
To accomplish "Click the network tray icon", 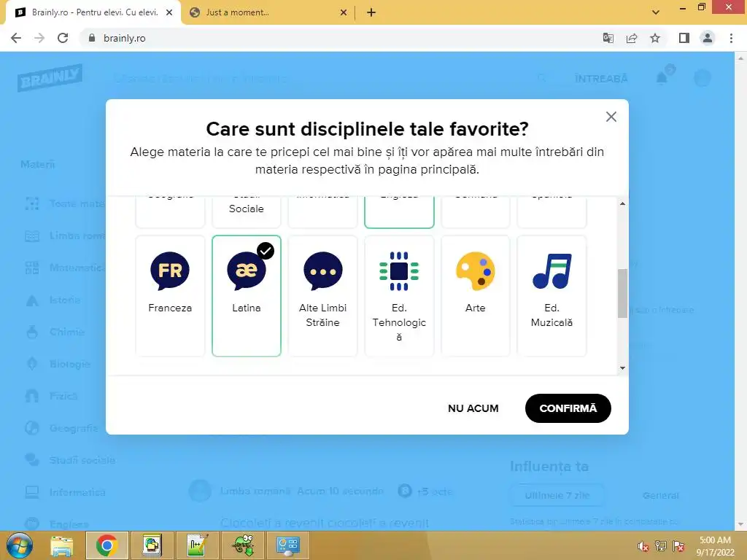I will point(661,546).
